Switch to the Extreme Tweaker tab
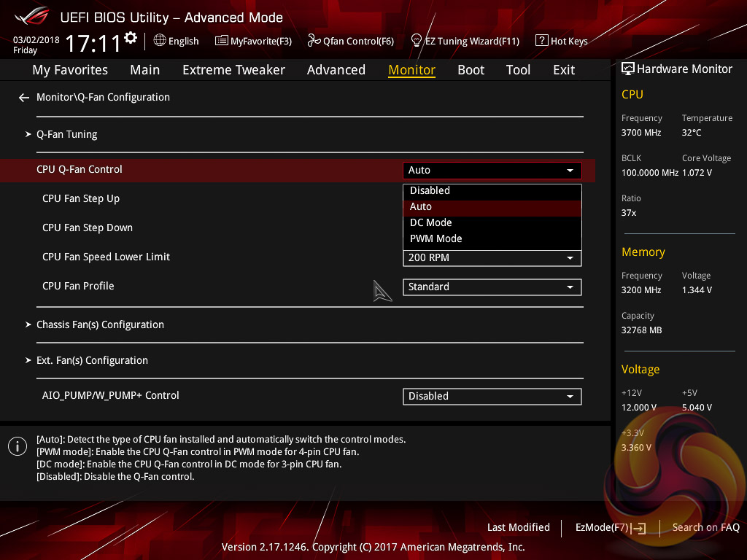Screen dimensions: 747x560 (x=233, y=70)
